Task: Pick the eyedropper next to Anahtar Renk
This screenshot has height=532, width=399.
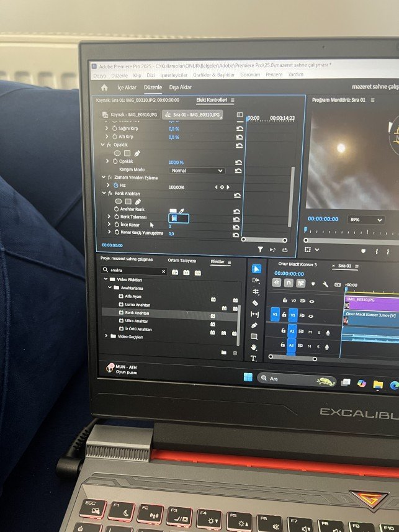Action: [182, 211]
